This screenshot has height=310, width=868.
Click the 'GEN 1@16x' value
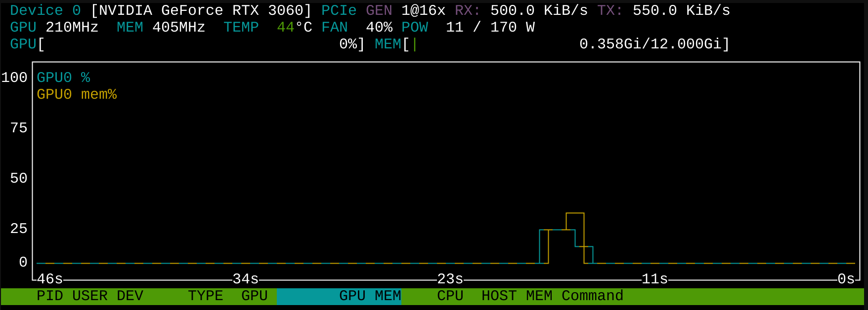406,10
